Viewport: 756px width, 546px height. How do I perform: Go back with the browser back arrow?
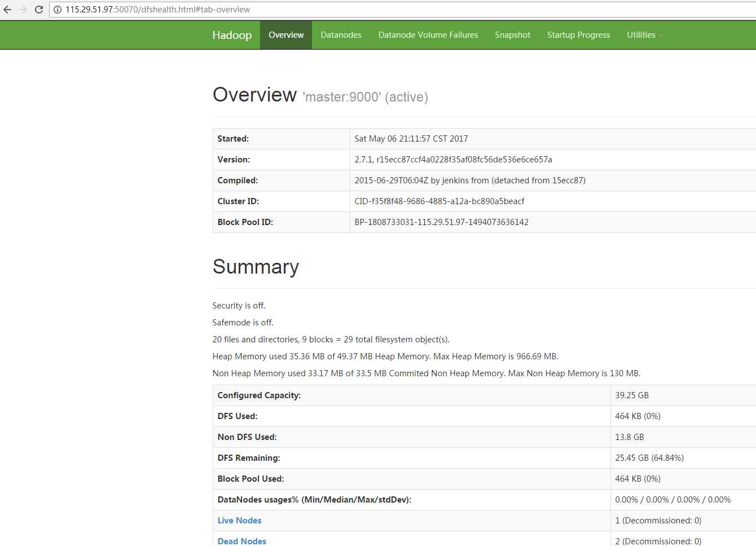click(x=7, y=10)
